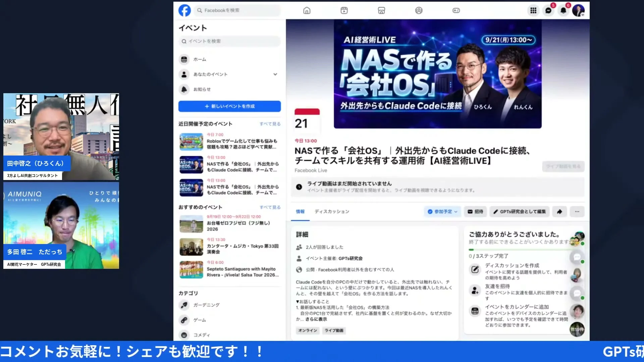
Task: Click すべて見る next to おすすめのイベント
Action: click(x=270, y=207)
